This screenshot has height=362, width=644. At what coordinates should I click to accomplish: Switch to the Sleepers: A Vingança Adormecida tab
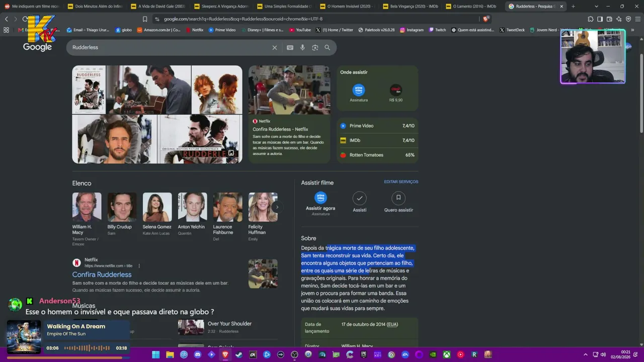220,6
